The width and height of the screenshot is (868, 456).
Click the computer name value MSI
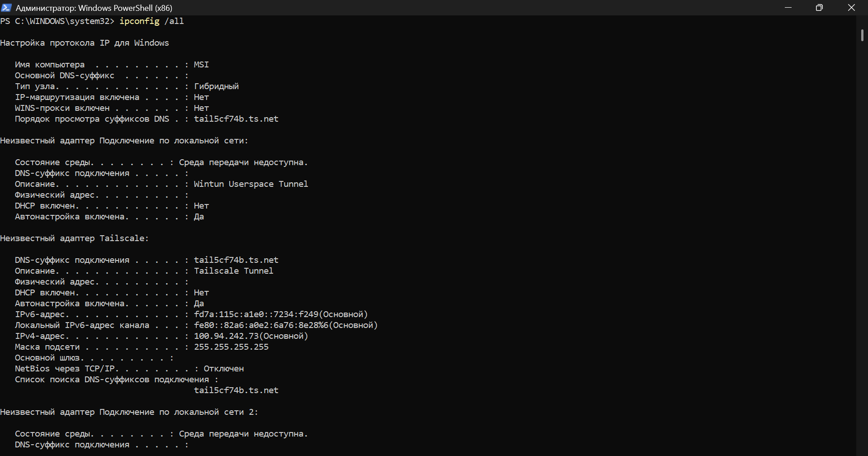[x=201, y=65]
